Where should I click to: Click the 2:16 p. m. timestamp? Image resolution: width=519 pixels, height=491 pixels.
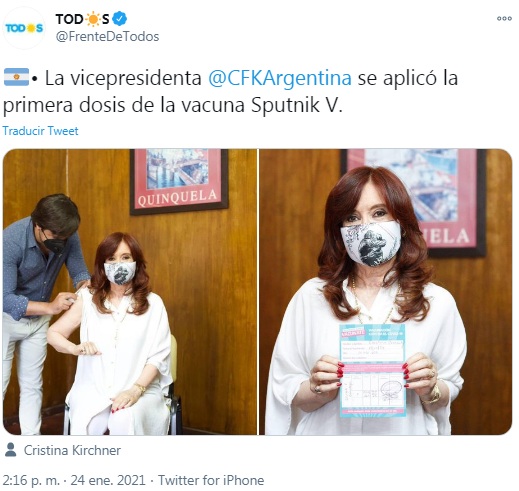click(31, 480)
